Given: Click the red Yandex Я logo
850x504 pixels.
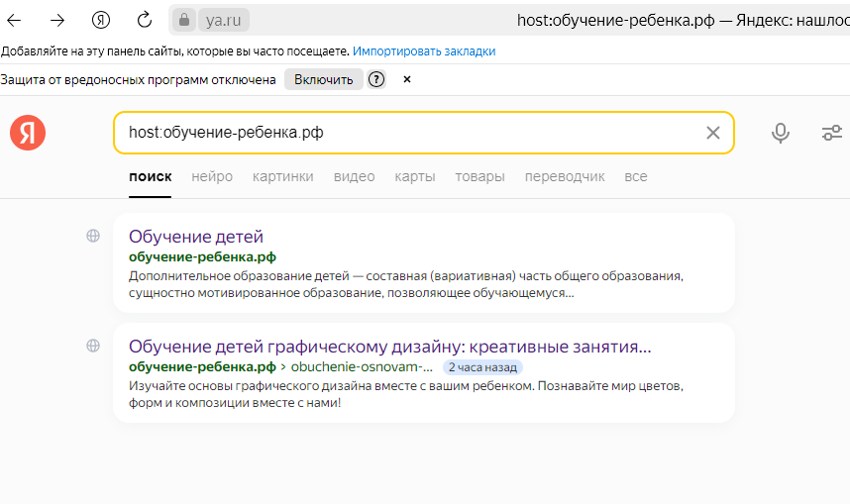Looking at the screenshot, I should point(28,133).
